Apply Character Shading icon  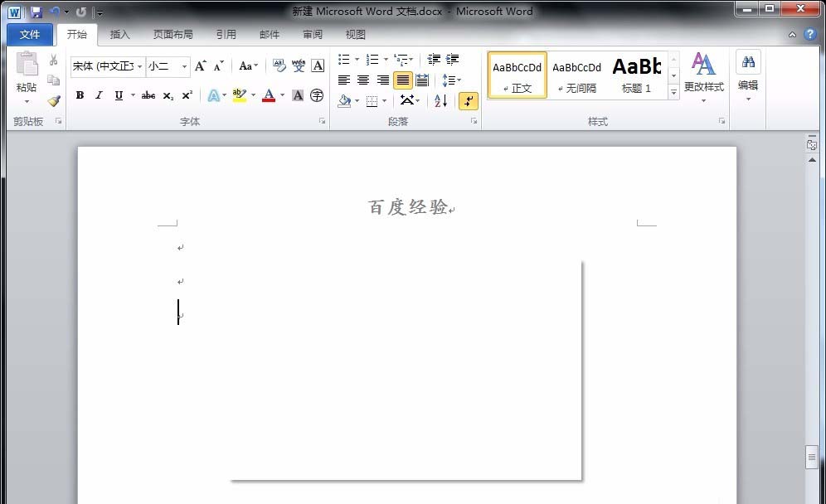[x=298, y=95]
